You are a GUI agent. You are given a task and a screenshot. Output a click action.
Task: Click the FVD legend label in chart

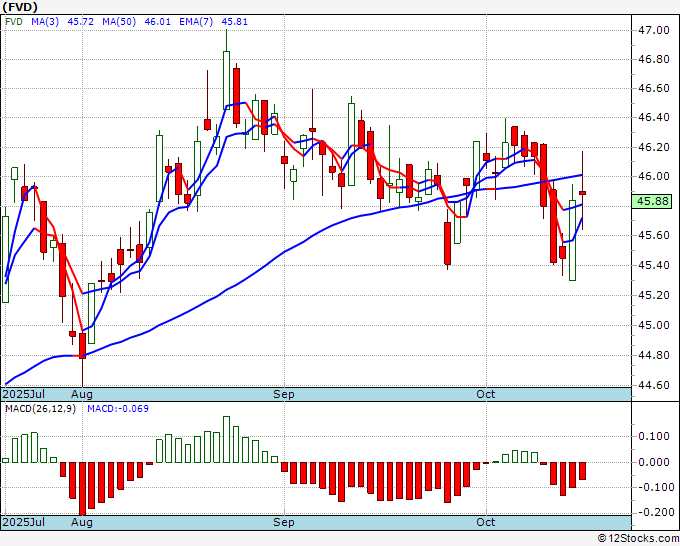tap(14, 22)
